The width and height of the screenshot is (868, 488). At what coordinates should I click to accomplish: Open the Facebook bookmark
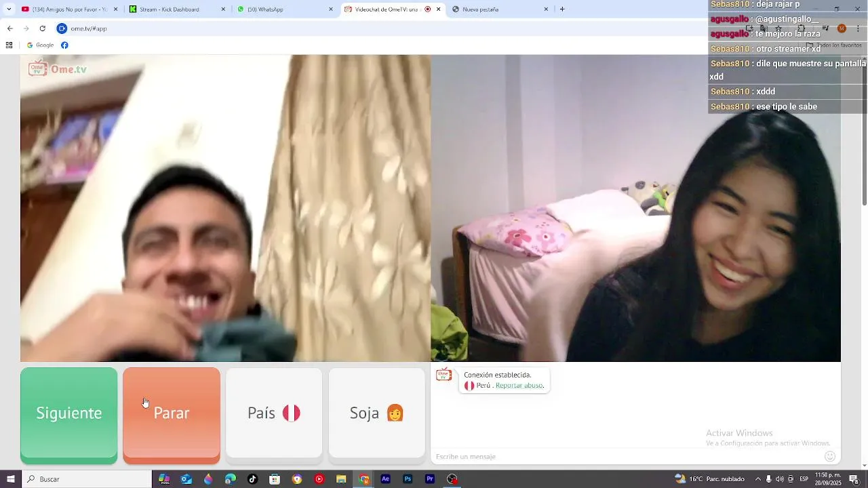64,45
